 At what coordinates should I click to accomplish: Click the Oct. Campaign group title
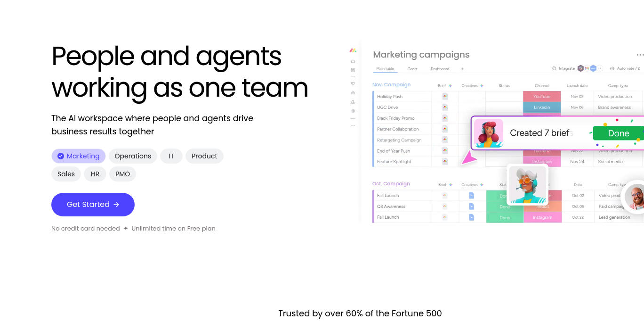click(x=391, y=184)
